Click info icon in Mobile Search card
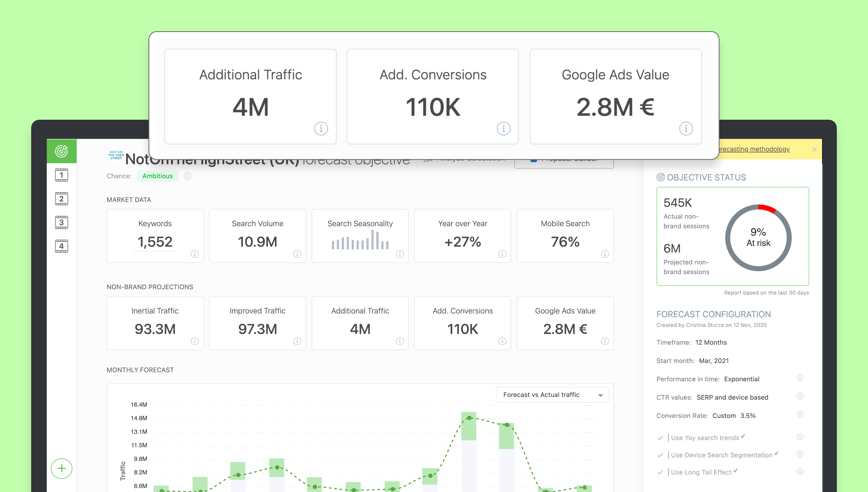 point(605,254)
